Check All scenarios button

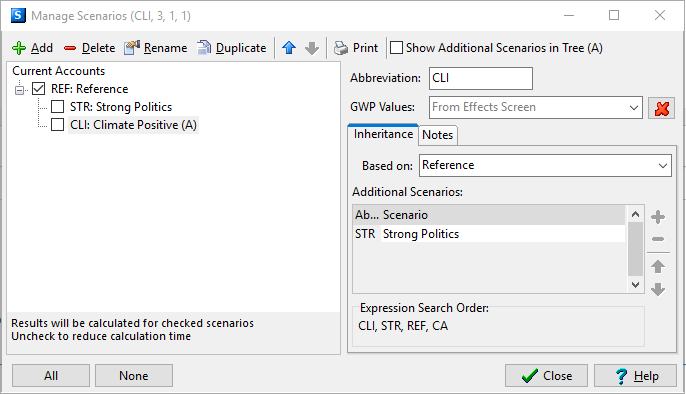pos(51,376)
